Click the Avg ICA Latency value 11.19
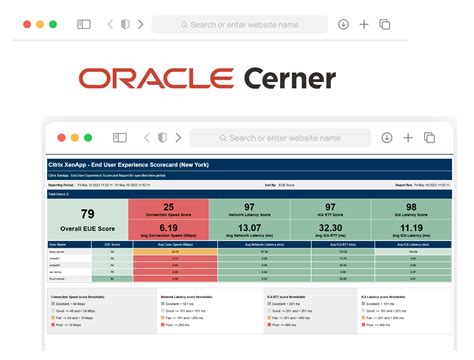Viewport: 474px width, 360px height. coord(411,228)
